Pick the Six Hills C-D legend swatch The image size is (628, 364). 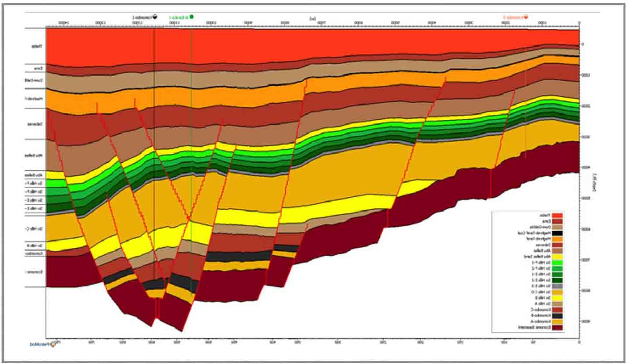tap(557, 292)
